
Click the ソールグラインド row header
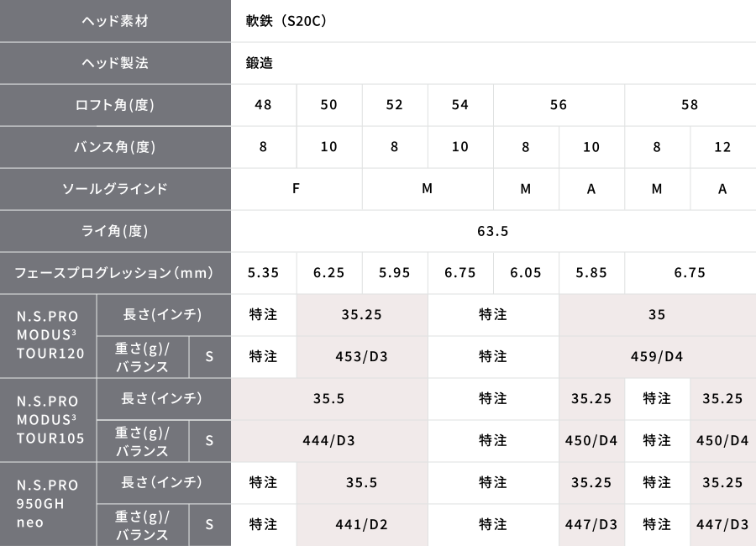click(115, 189)
